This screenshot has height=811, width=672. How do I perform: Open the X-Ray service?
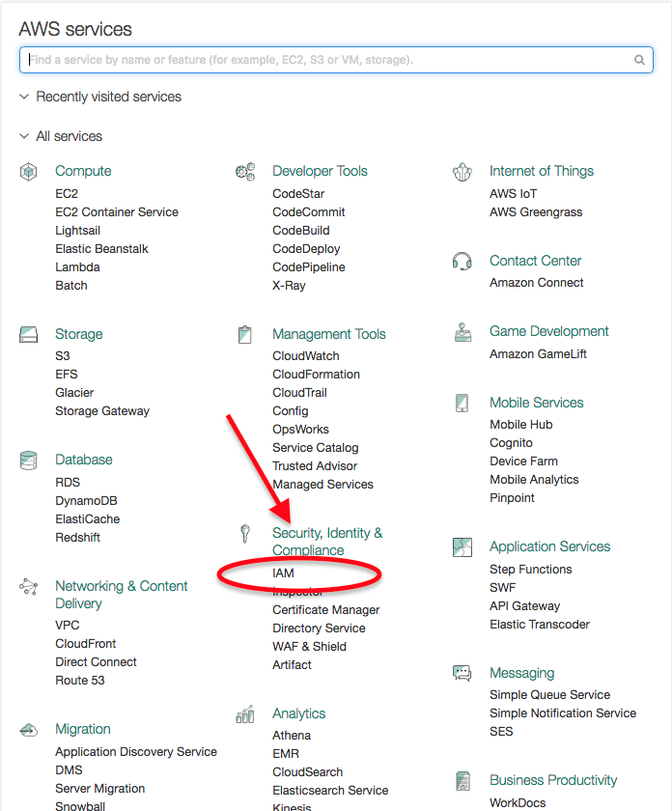pyautogui.click(x=290, y=286)
